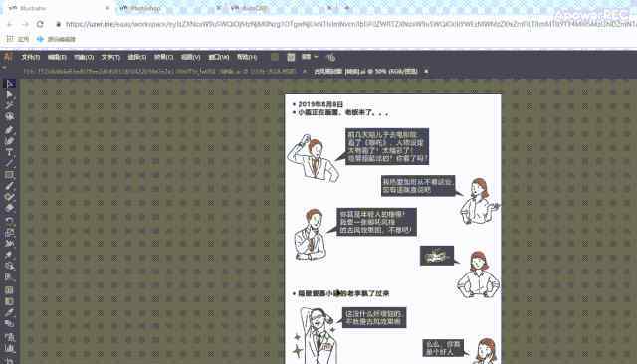Select the Curvature tool
This screenshot has height=364, width=637.
(10, 141)
